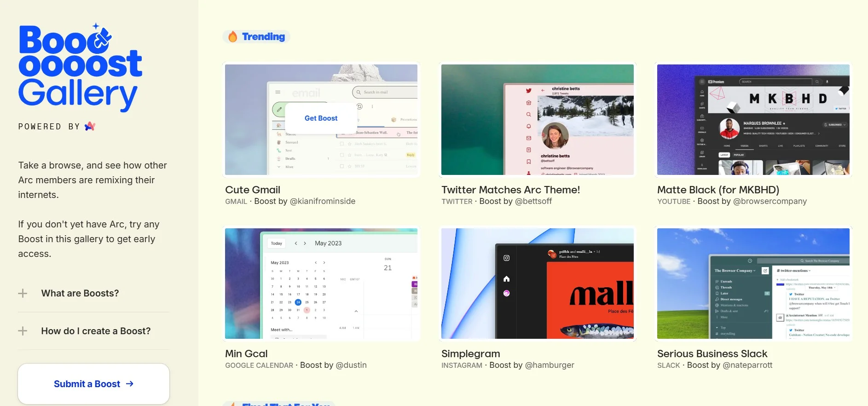
Task: Click Boost by @kianifrominside
Action: (305, 201)
